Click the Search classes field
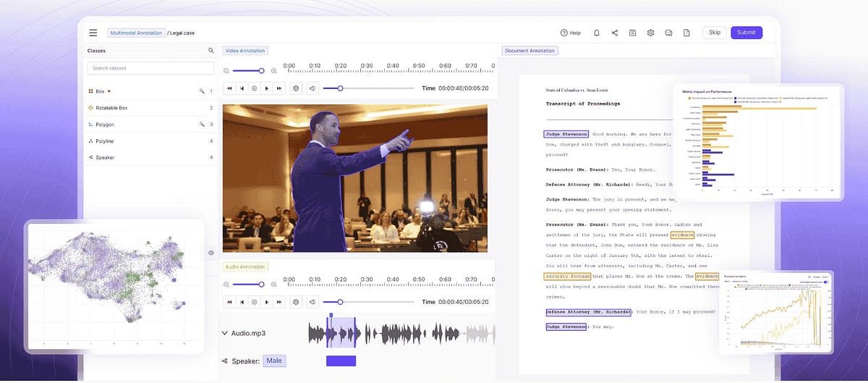Screen dimensions: 868x383 (x=151, y=68)
